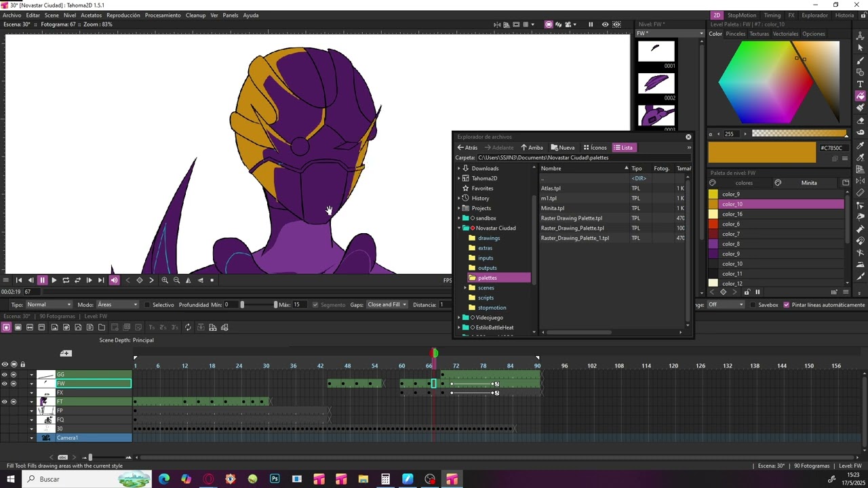Screen dimensions: 868x488
Task: Switch file browser to Íconos view
Action: coord(595,148)
